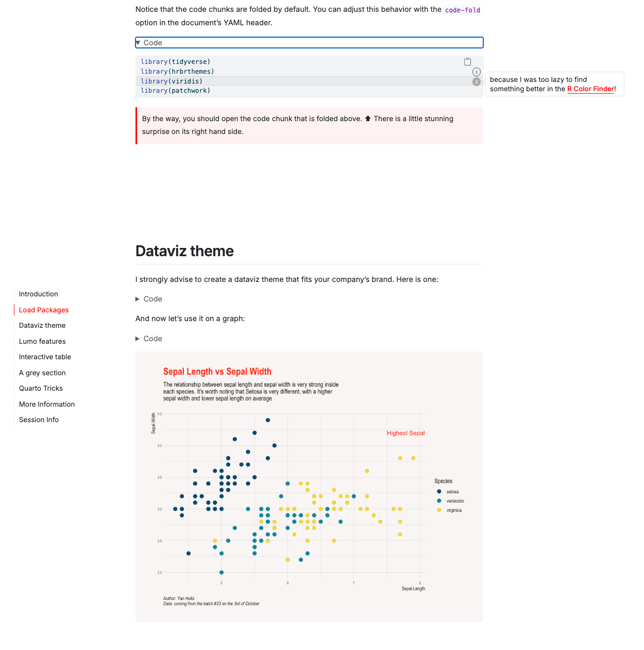Open the R Color Finder link
The width and height of the screenshot is (644, 650).
[590, 89]
